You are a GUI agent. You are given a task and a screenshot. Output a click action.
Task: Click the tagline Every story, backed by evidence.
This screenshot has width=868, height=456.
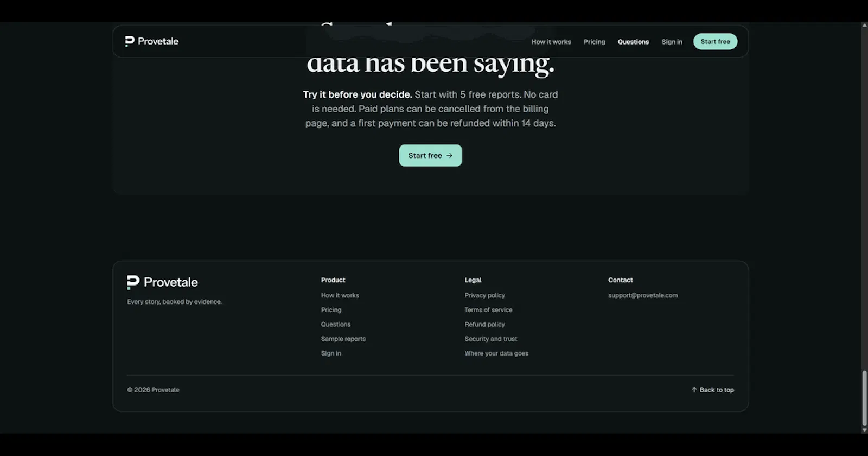(174, 302)
